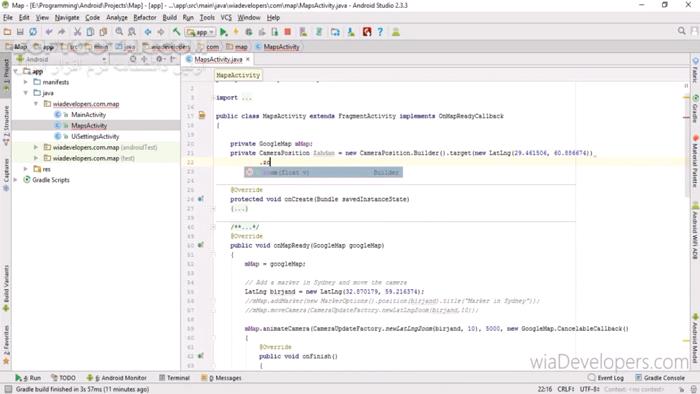This screenshot has height=394, width=700.
Task: Select MapsActivity in the project tree
Action: pyautogui.click(x=89, y=126)
